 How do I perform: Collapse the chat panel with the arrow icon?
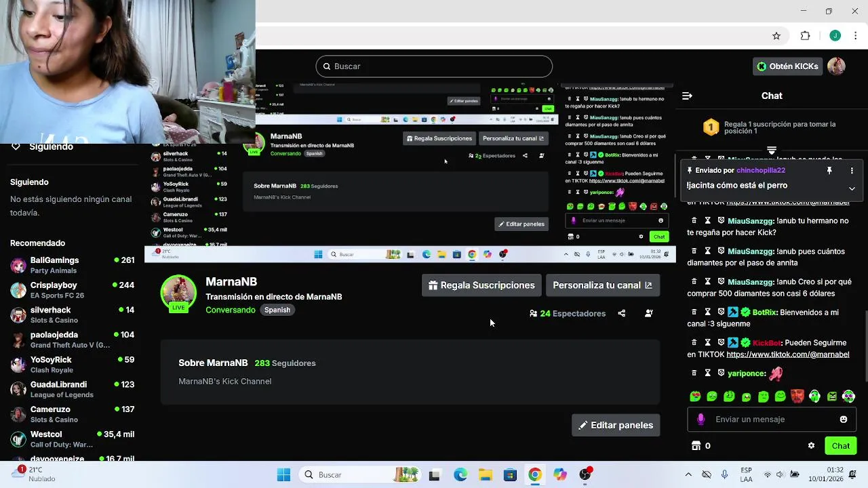(687, 96)
